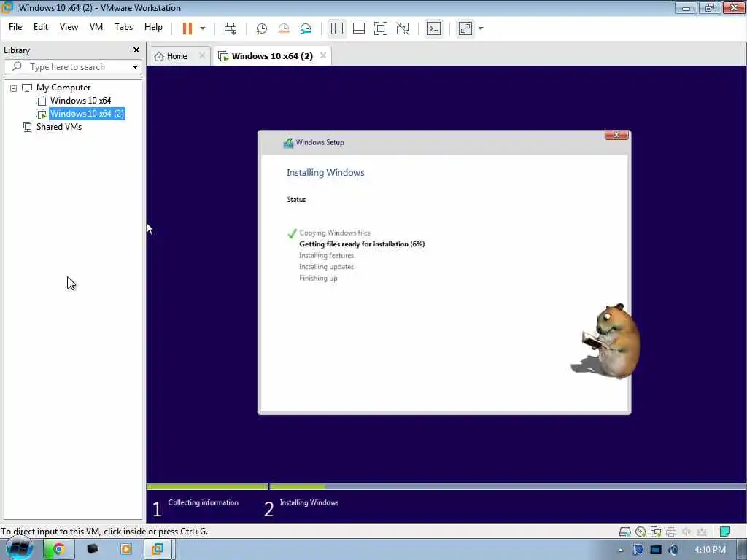Viewport: 747px width, 560px height.
Task: Close the Windows Setup dialog
Action: click(x=616, y=135)
